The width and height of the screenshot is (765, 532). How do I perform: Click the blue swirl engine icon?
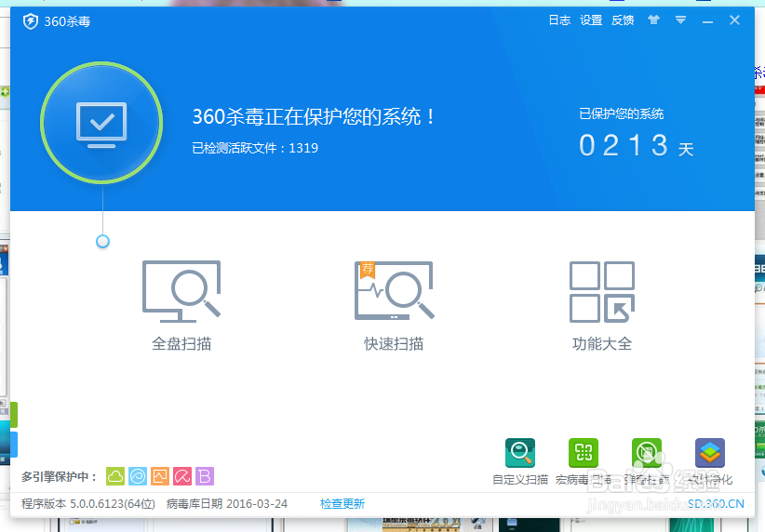138,476
